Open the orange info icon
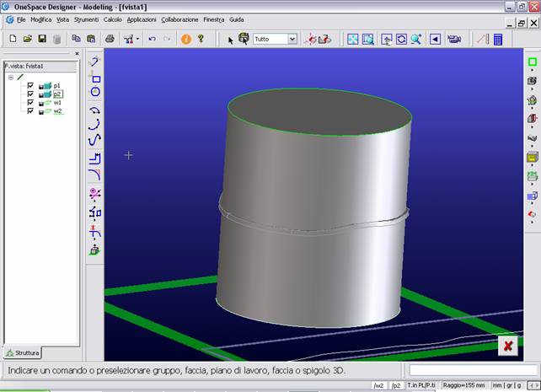541x392 pixels. pos(186,39)
